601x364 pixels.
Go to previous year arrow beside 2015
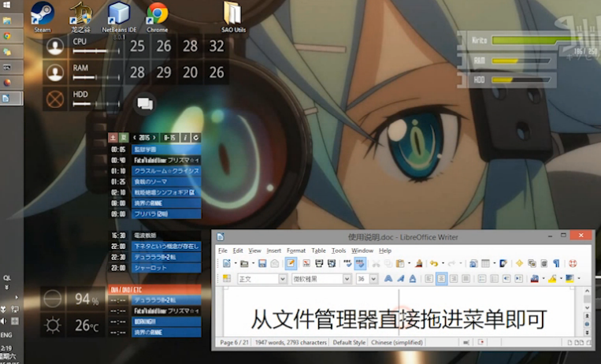coord(135,138)
